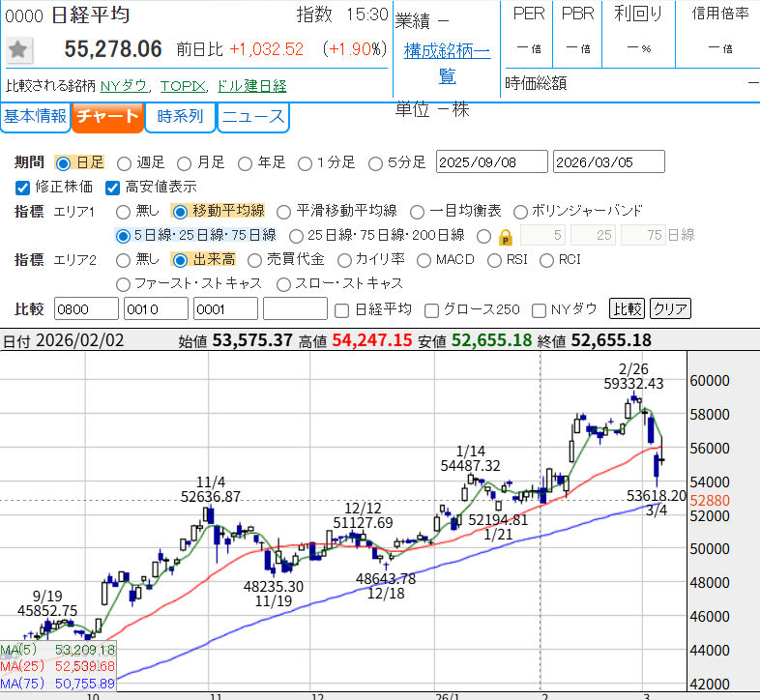Image resolution: width=760 pixels, height=700 pixels.
Task: Toggle the 高安値表示 checkbox
Action: pyautogui.click(x=112, y=187)
